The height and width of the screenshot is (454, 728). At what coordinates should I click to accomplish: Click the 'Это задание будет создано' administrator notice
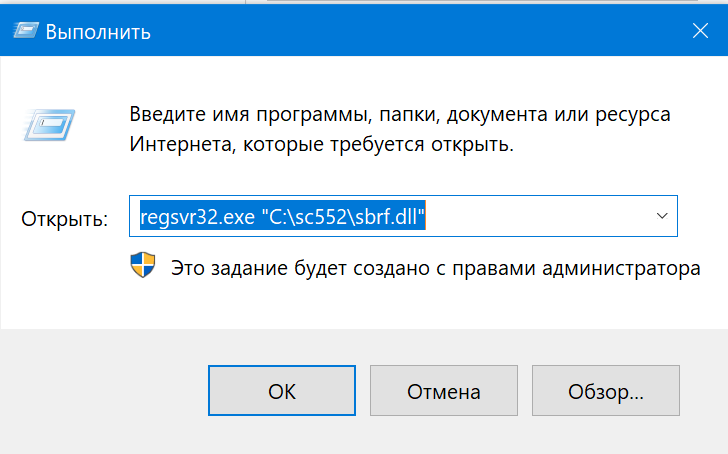pyautogui.click(x=436, y=268)
